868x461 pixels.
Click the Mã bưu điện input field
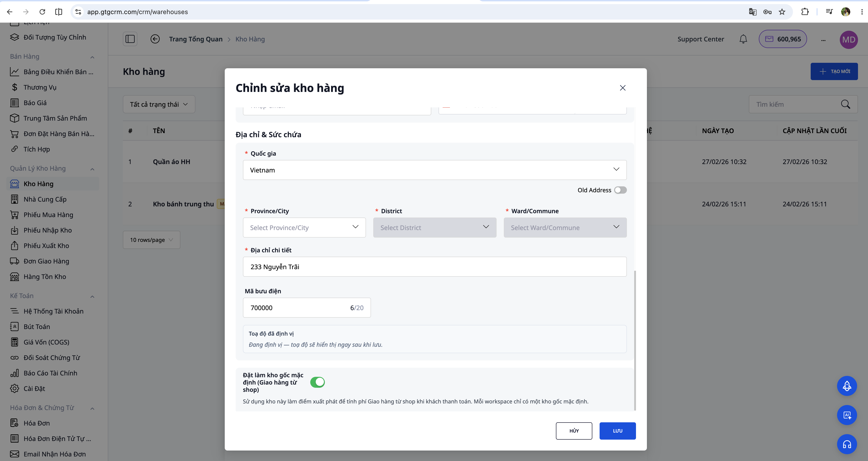tap(307, 307)
